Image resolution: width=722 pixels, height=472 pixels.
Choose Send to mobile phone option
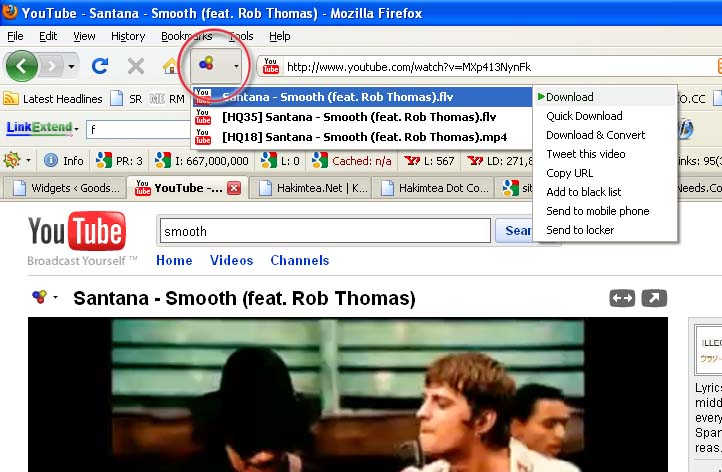[605, 211]
